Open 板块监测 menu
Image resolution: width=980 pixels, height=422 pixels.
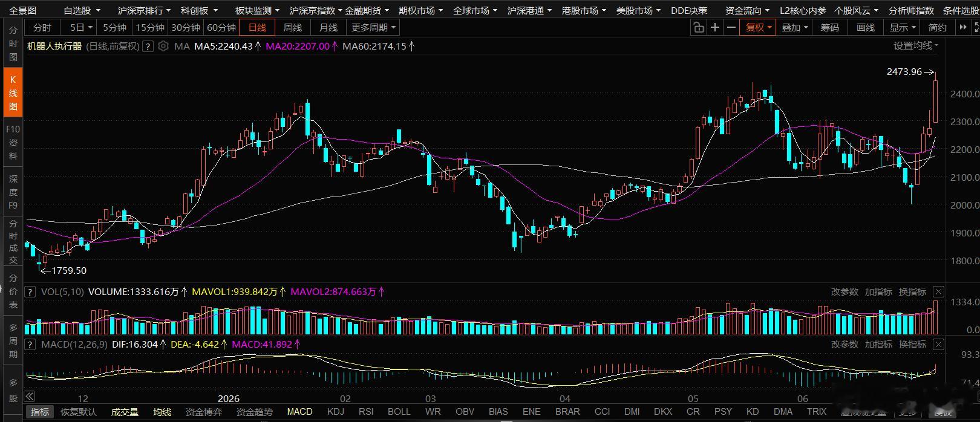point(258,10)
